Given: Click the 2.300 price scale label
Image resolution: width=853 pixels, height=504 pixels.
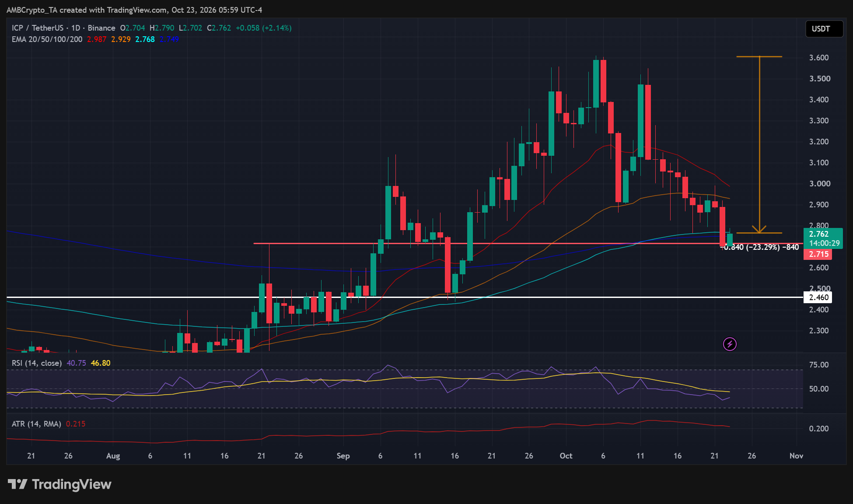Looking at the screenshot, I should [819, 331].
